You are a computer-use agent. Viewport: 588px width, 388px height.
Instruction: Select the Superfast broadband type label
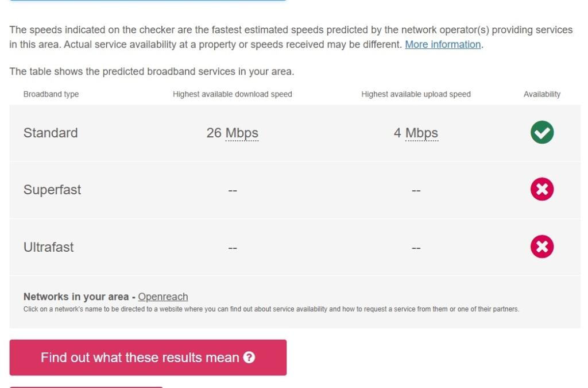point(52,190)
